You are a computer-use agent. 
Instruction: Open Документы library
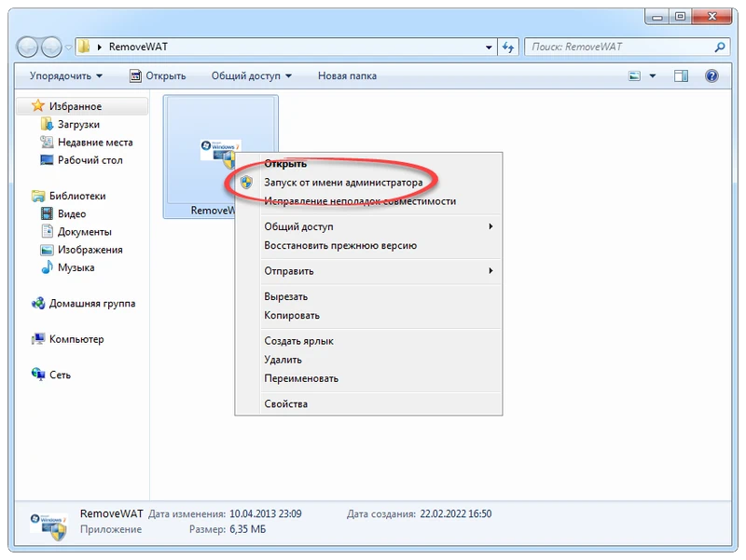(x=85, y=232)
